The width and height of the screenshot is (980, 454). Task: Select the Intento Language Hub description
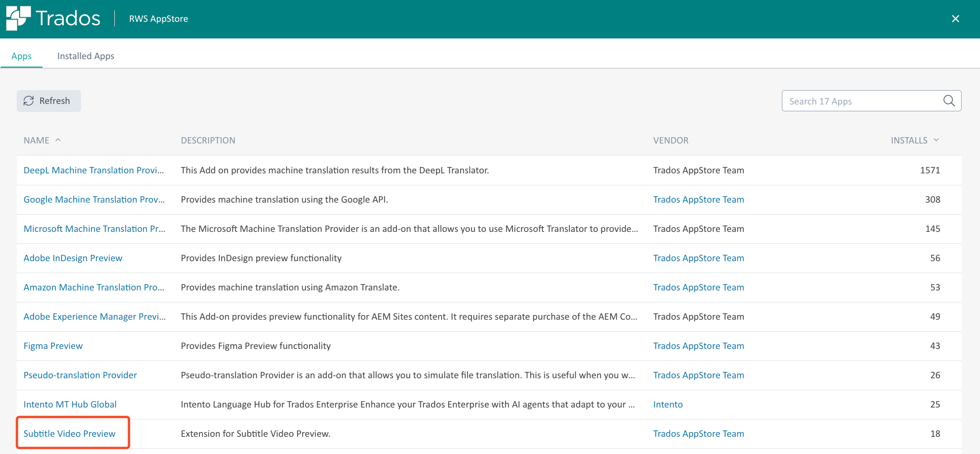(x=408, y=405)
